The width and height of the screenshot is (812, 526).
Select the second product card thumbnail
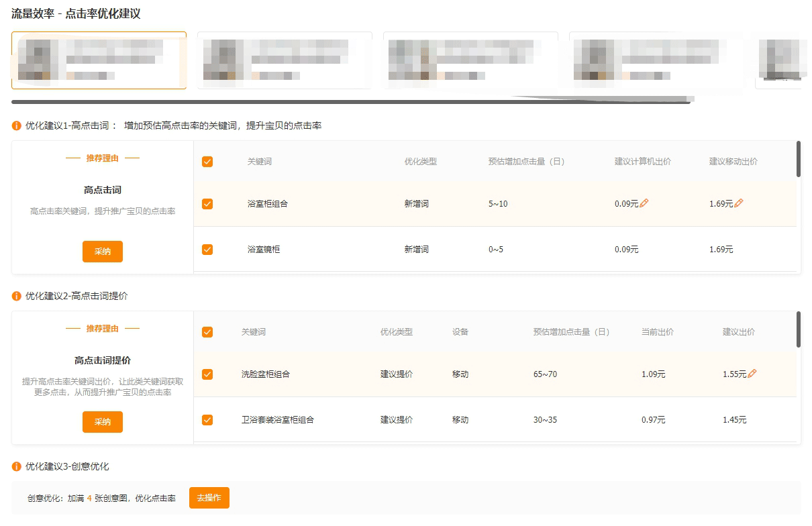point(284,60)
